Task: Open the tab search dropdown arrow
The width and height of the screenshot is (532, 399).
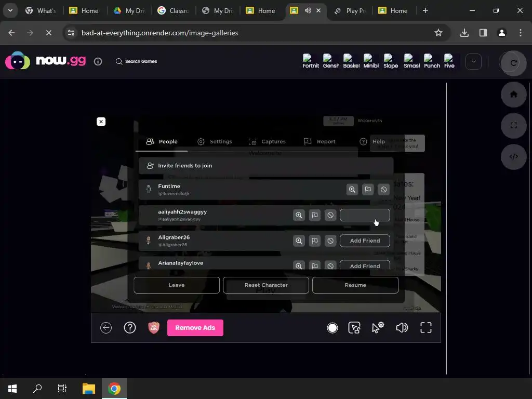Action: pos(10,10)
